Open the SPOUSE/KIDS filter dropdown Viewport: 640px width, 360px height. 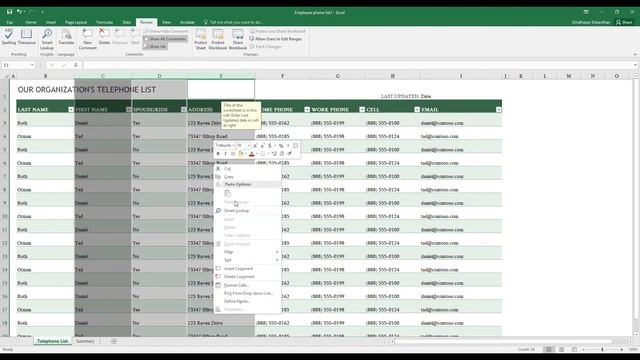pos(184,109)
